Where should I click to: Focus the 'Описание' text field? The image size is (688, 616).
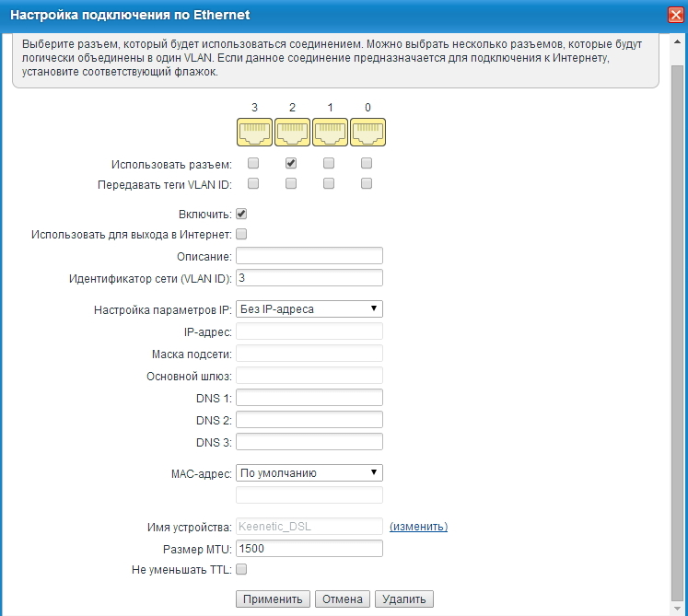click(309, 256)
